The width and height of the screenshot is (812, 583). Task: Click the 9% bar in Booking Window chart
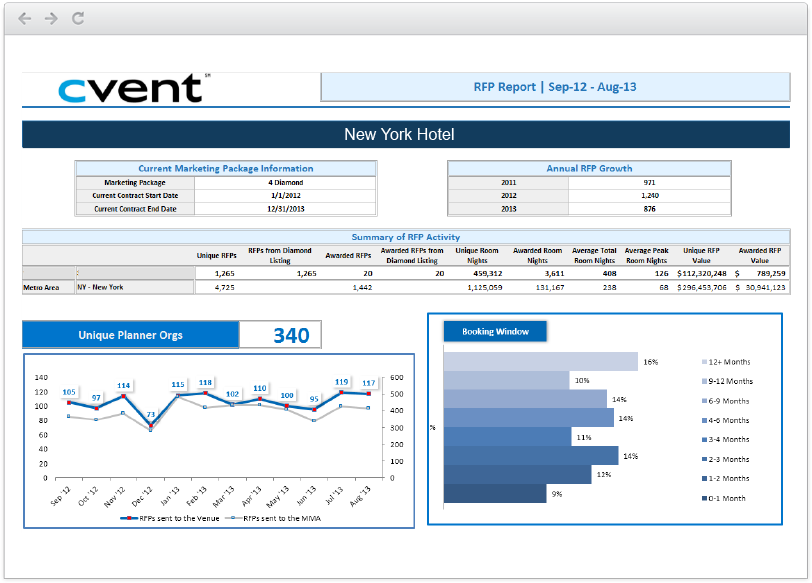tap(494, 493)
